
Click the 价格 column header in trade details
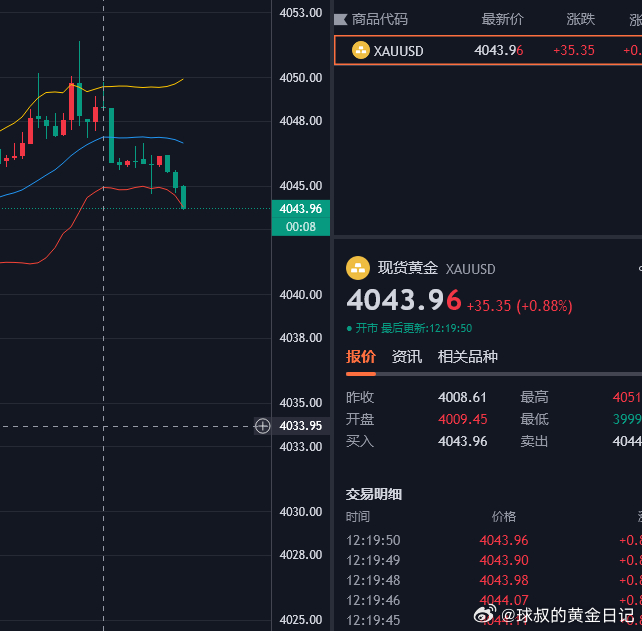504,517
